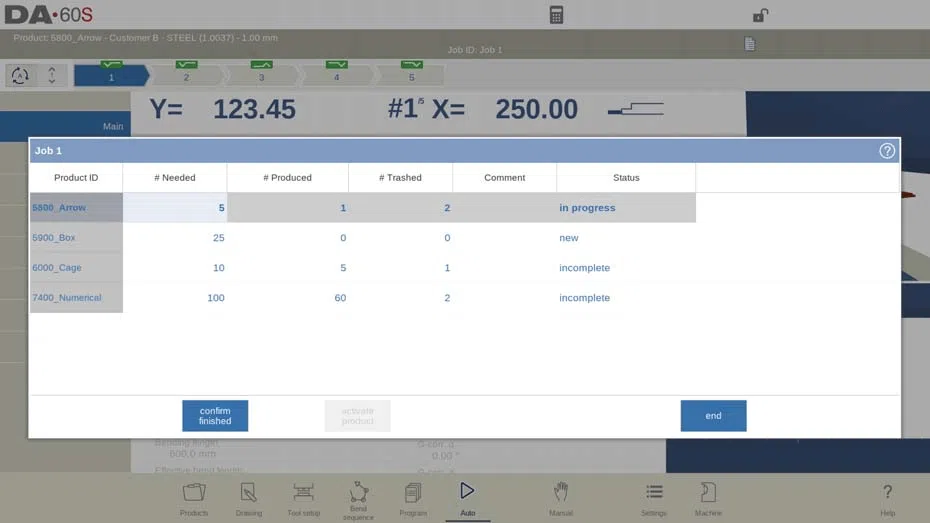Select bend step 5

tap(412, 75)
